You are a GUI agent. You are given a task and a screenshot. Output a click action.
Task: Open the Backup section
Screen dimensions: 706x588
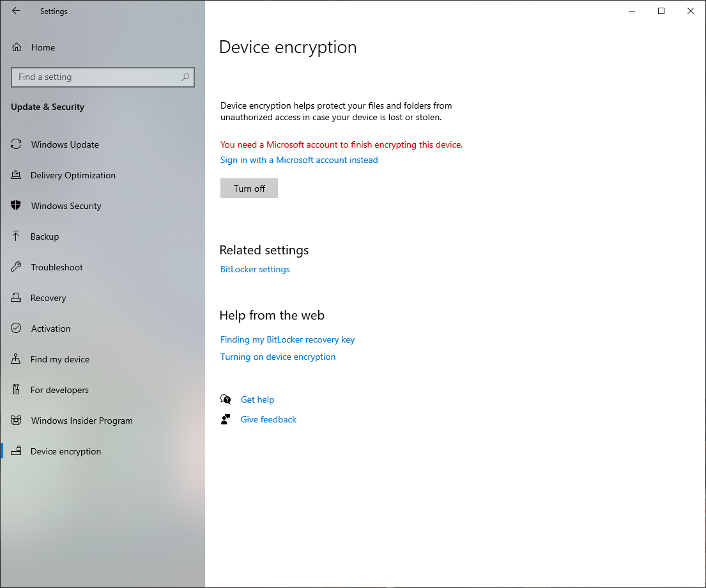click(103, 236)
